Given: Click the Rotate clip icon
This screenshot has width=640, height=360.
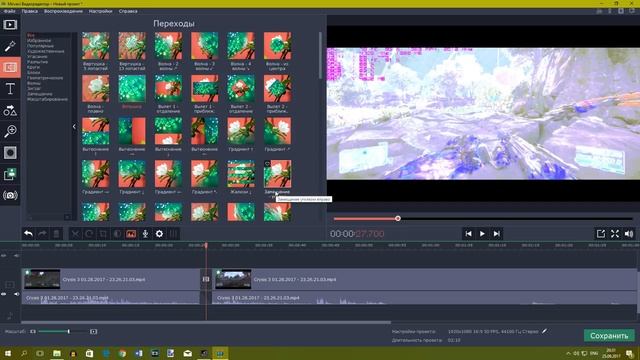Looking at the screenshot, I should 89,233.
